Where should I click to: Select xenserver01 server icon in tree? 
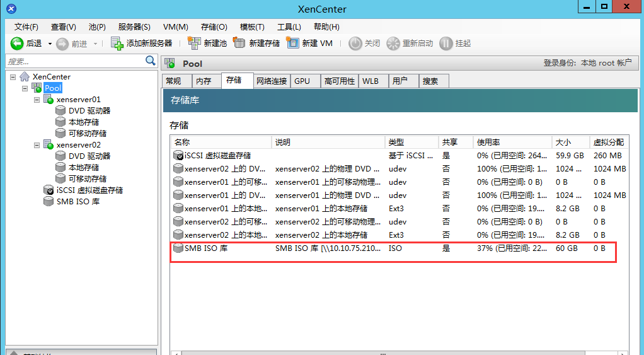click(x=49, y=100)
